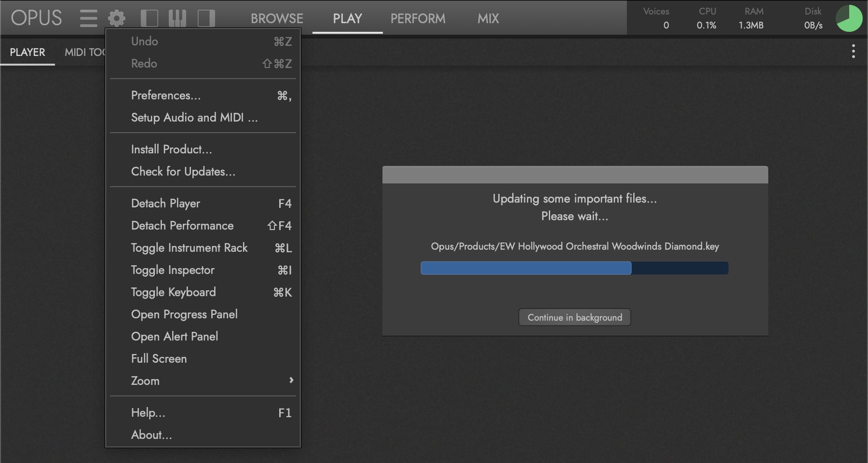868x463 pixels.
Task: Switch to the PLAY page
Action: click(347, 18)
